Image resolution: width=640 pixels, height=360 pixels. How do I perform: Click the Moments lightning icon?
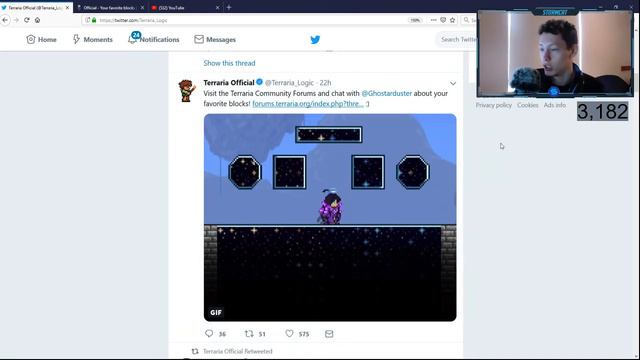76,39
